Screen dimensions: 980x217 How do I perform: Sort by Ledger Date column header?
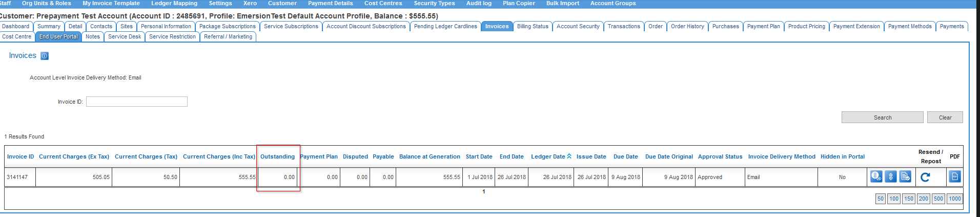(547, 157)
